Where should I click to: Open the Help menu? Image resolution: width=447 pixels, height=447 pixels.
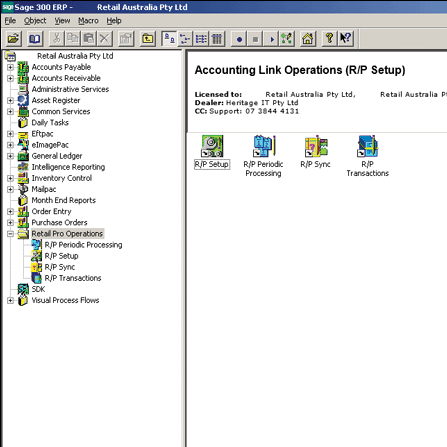114,21
